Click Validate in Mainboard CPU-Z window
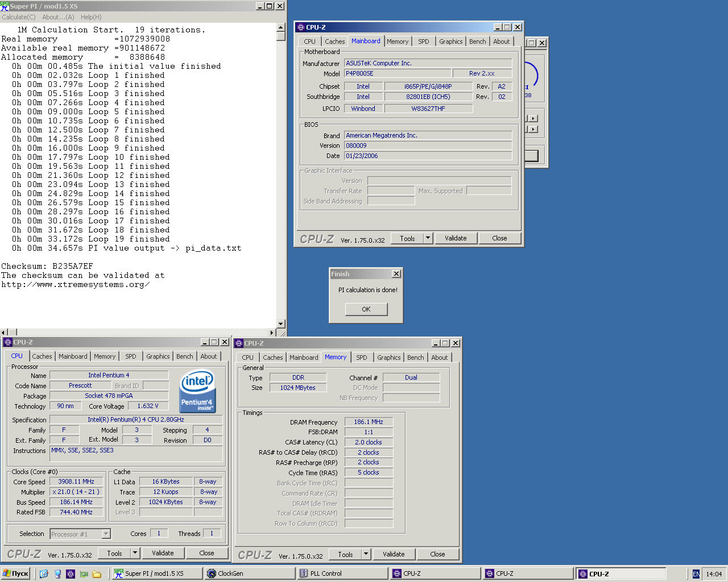This screenshot has width=728, height=582. (x=456, y=239)
